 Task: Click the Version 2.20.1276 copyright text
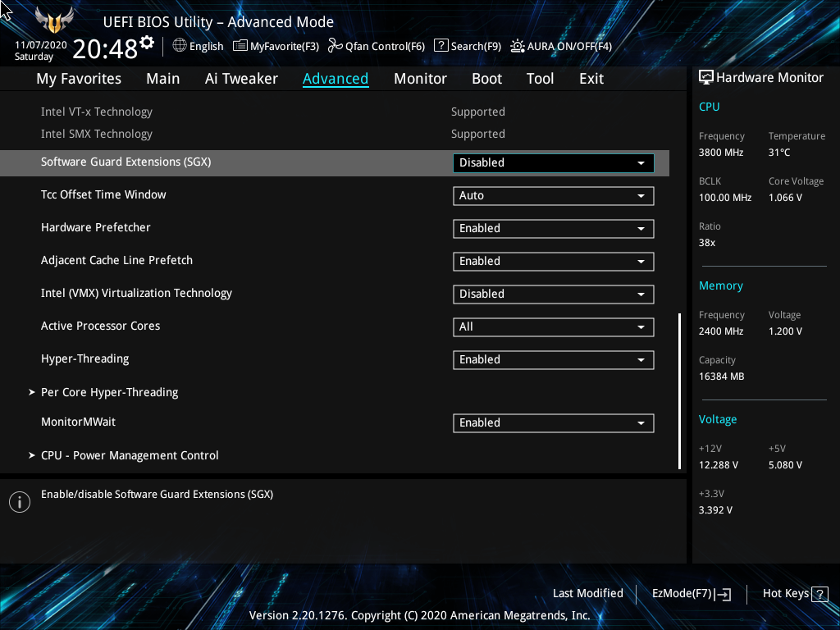coord(419,615)
